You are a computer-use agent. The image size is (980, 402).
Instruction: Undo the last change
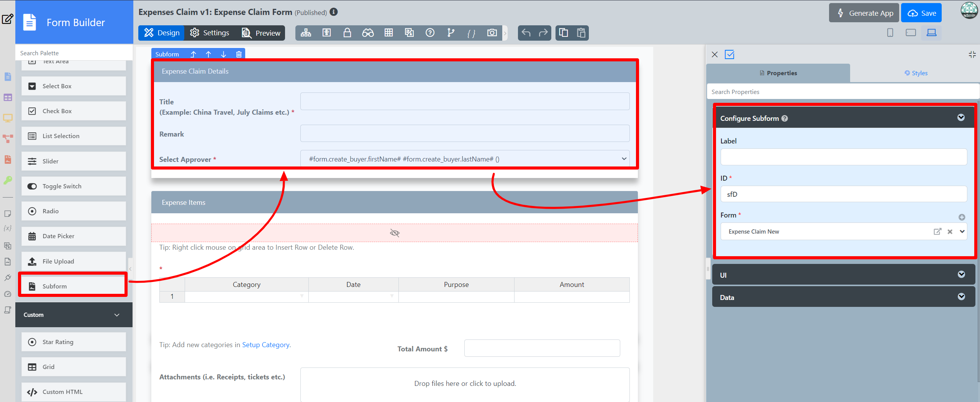point(526,33)
